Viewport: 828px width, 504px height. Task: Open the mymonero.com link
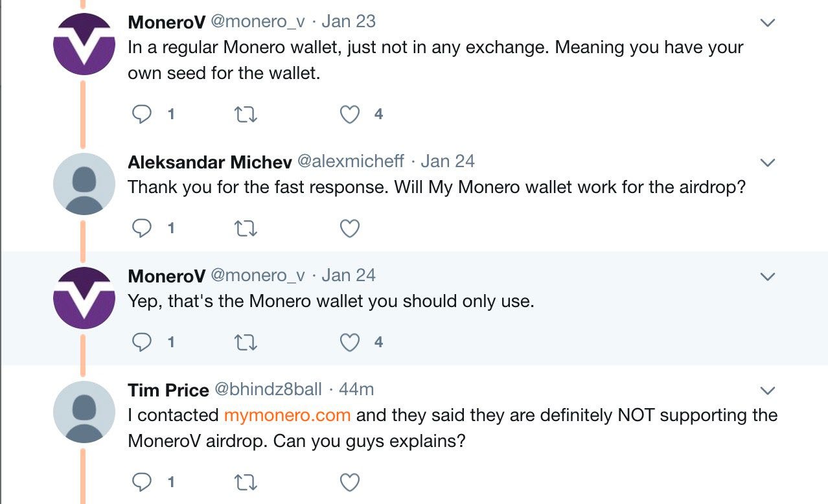pyautogui.click(x=287, y=415)
